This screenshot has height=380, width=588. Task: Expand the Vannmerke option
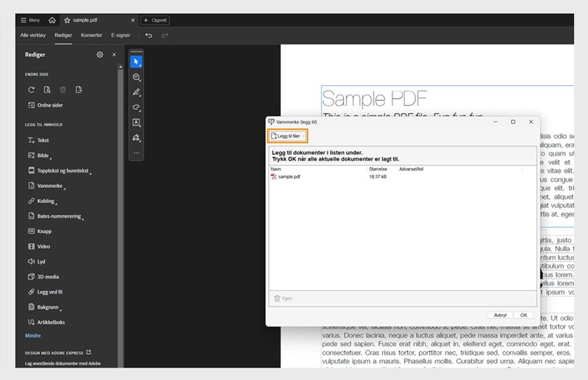tap(46, 186)
